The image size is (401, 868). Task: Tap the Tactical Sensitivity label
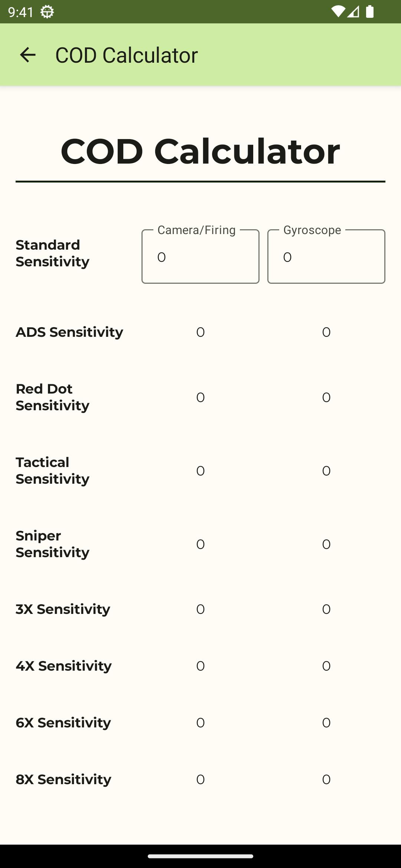(52, 470)
